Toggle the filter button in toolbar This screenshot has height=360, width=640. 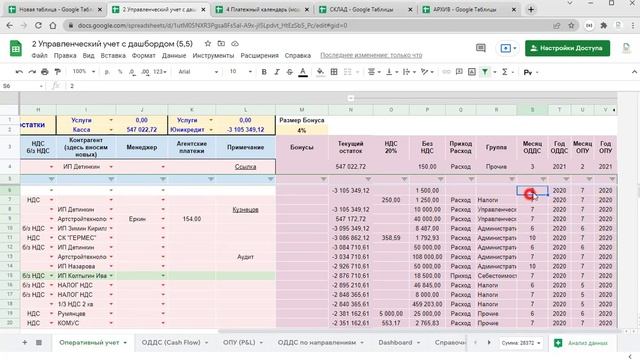tap(484, 72)
